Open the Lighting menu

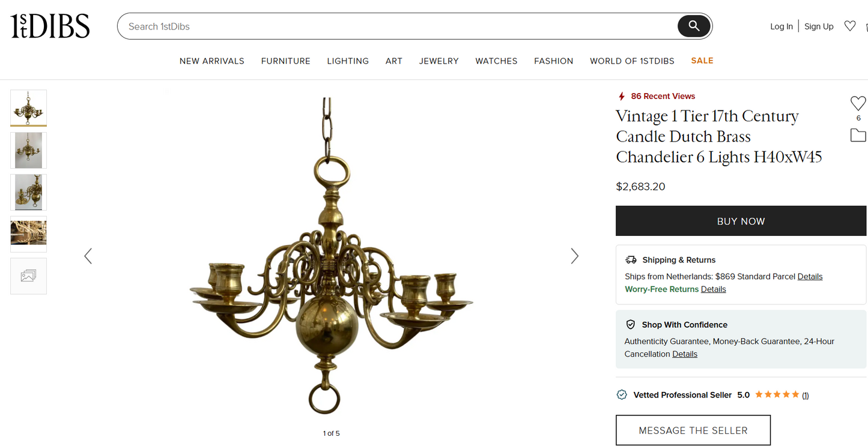click(x=348, y=61)
